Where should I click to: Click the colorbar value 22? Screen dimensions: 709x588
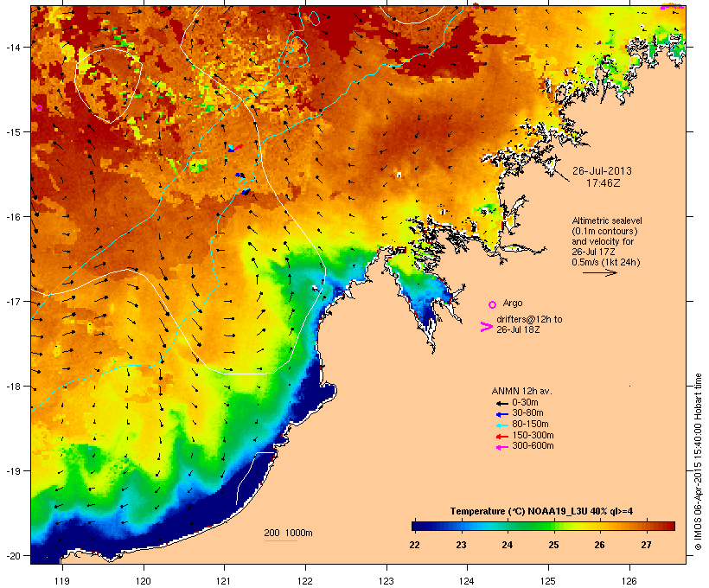[415, 545]
